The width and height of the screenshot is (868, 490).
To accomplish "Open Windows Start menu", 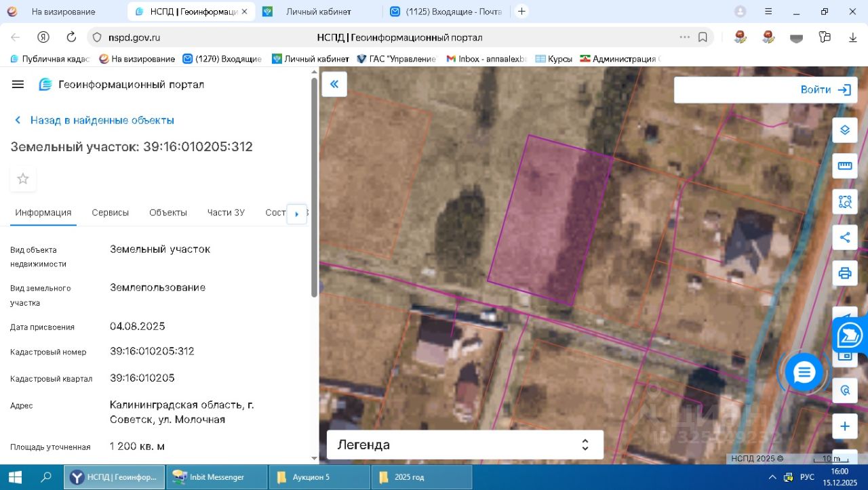I will point(15,477).
